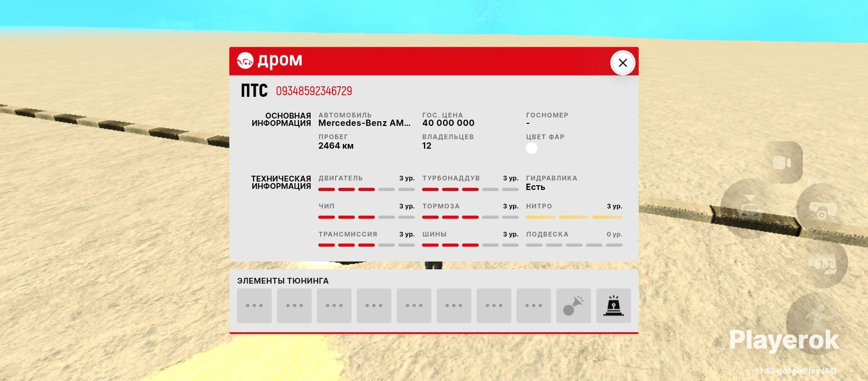
Task: Tap the enter-vehicle game button
Action: pyautogui.click(x=749, y=208)
